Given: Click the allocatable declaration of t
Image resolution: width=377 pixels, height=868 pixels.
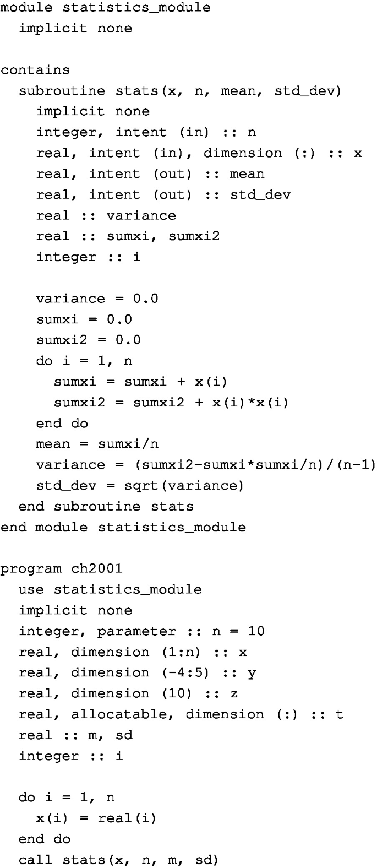Looking at the screenshot, I should click(x=181, y=714).
